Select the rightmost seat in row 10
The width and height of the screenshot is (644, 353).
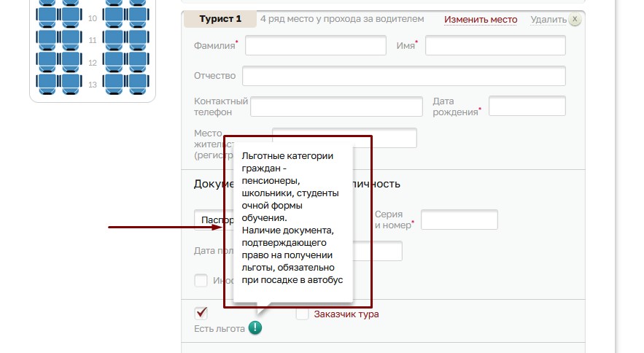coord(136,15)
